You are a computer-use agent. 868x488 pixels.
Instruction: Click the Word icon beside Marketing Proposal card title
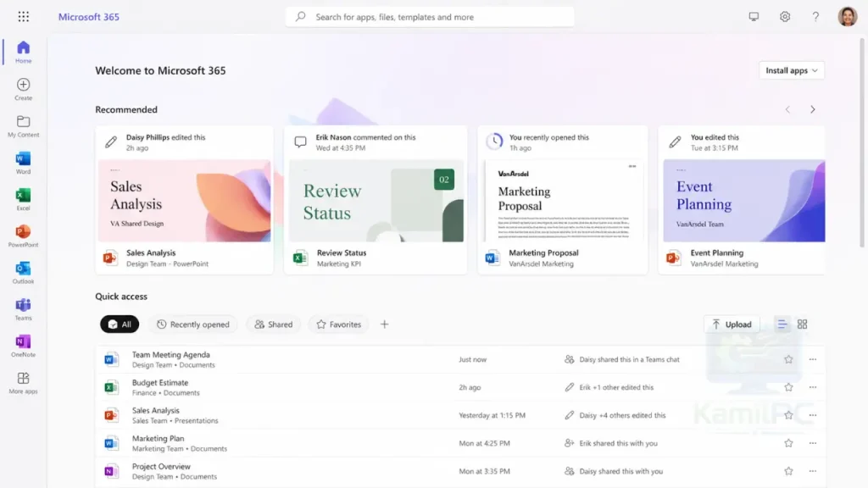pyautogui.click(x=492, y=258)
